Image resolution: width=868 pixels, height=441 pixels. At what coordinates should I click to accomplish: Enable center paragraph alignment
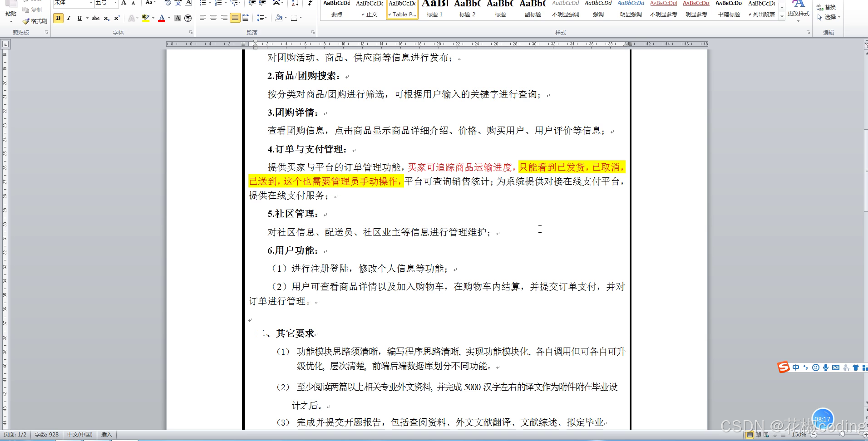(x=213, y=18)
